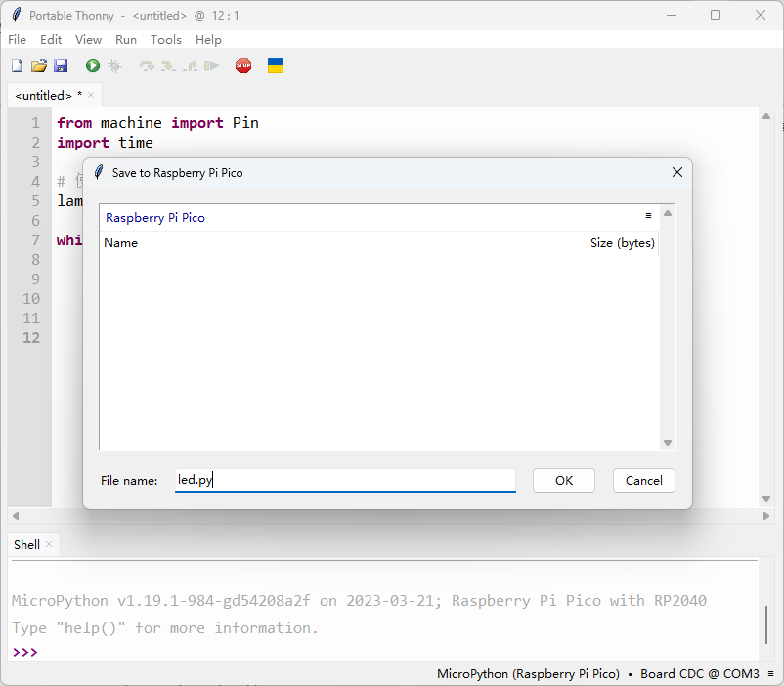Click the Raspberry Pi Pico path link
This screenshot has width=784, height=686.
(x=155, y=218)
